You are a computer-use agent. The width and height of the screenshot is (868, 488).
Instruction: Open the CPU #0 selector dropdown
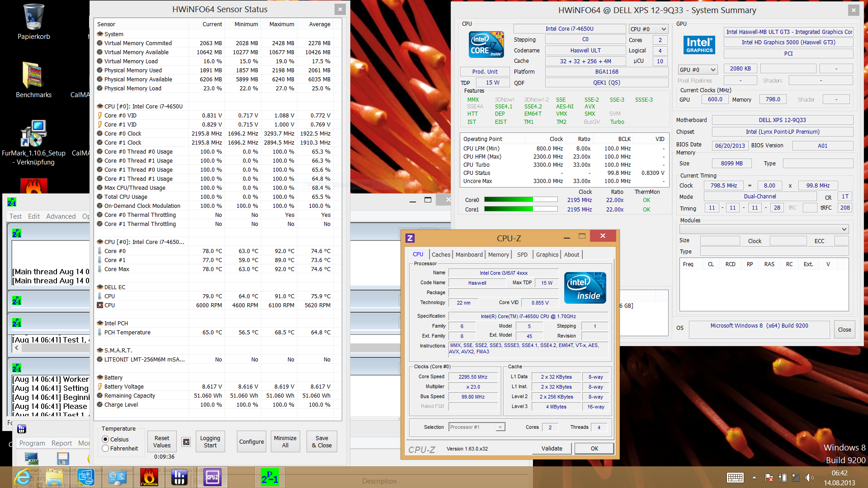click(648, 29)
